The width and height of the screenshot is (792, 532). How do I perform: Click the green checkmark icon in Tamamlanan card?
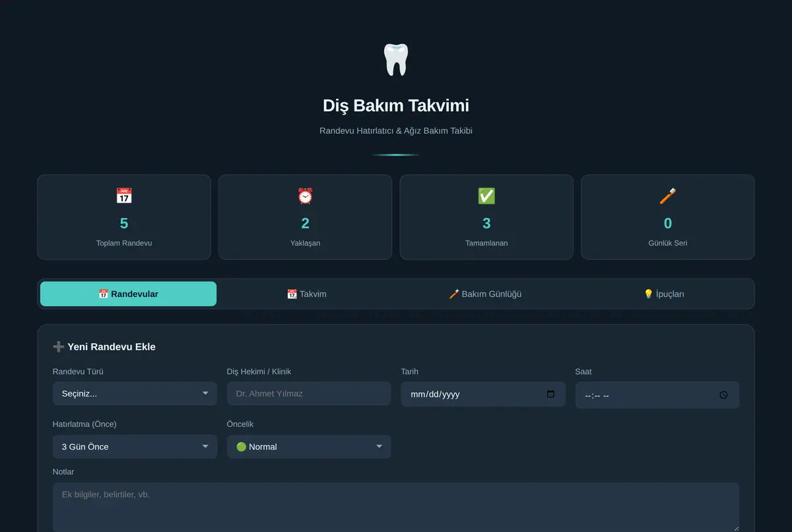point(486,196)
